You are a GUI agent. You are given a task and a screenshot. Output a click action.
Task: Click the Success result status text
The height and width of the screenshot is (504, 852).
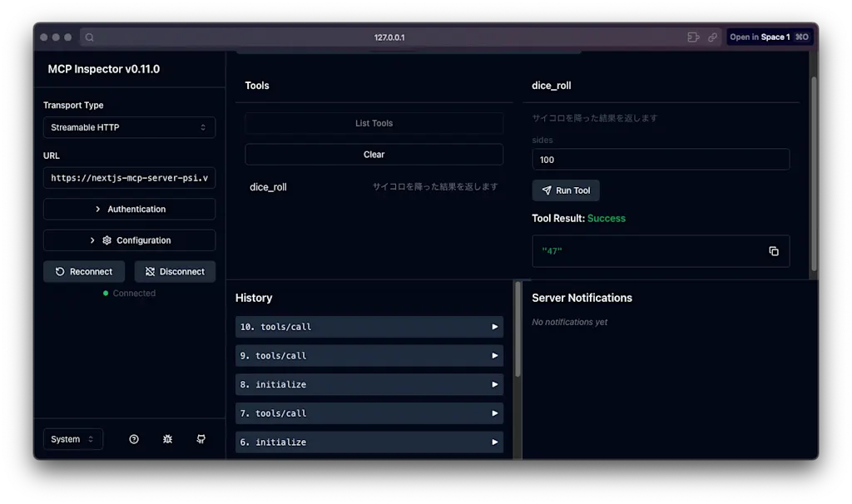point(607,219)
